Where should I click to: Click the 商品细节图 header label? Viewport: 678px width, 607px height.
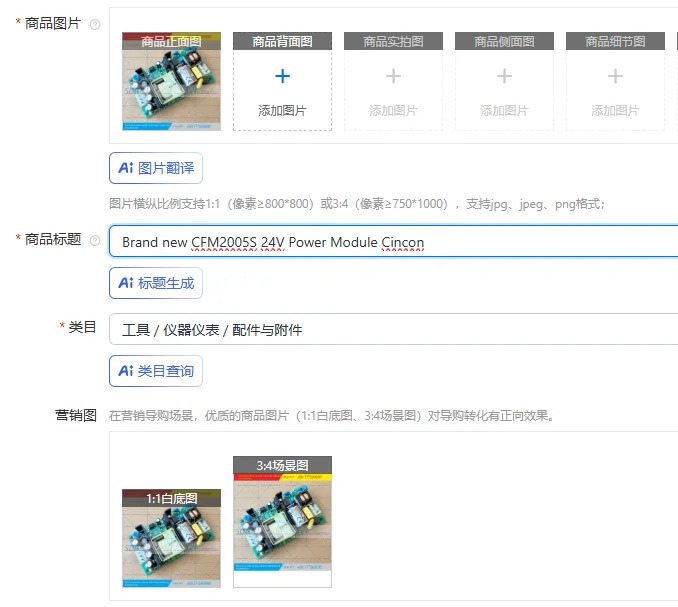(x=615, y=41)
